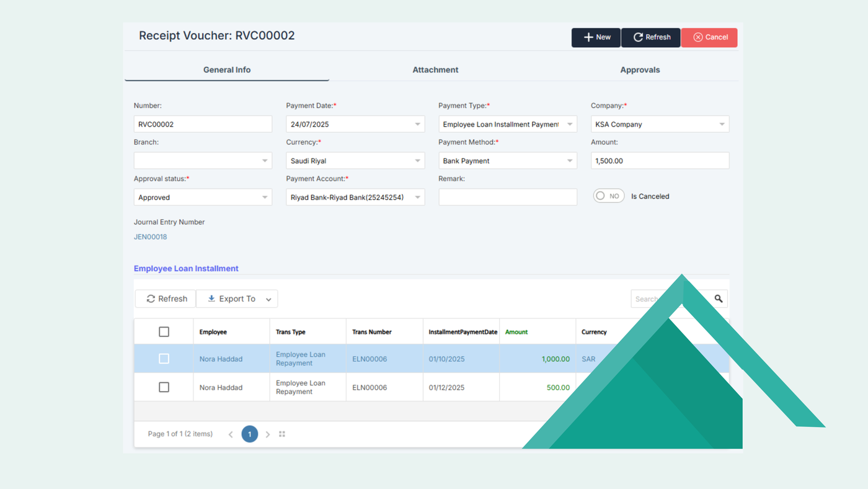Image resolution: width=868 pixels, height=489 pixels.
Task: Select the checkbox for the 1,000.00 installment row
Action: (x=164, y=359)
